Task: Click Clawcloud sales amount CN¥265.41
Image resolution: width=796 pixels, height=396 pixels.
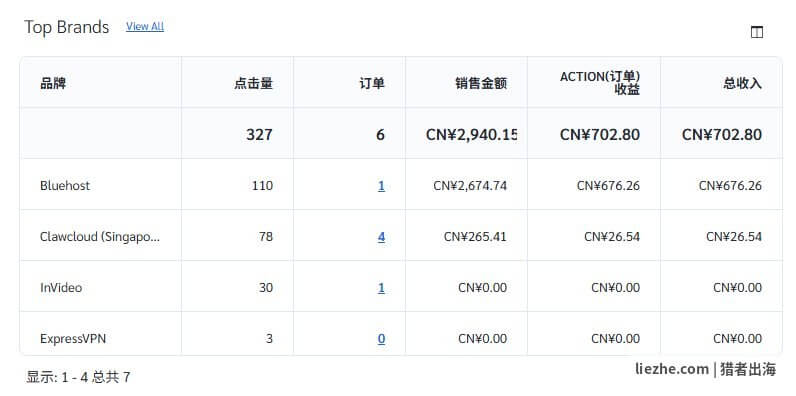Action: coord(475,237)
